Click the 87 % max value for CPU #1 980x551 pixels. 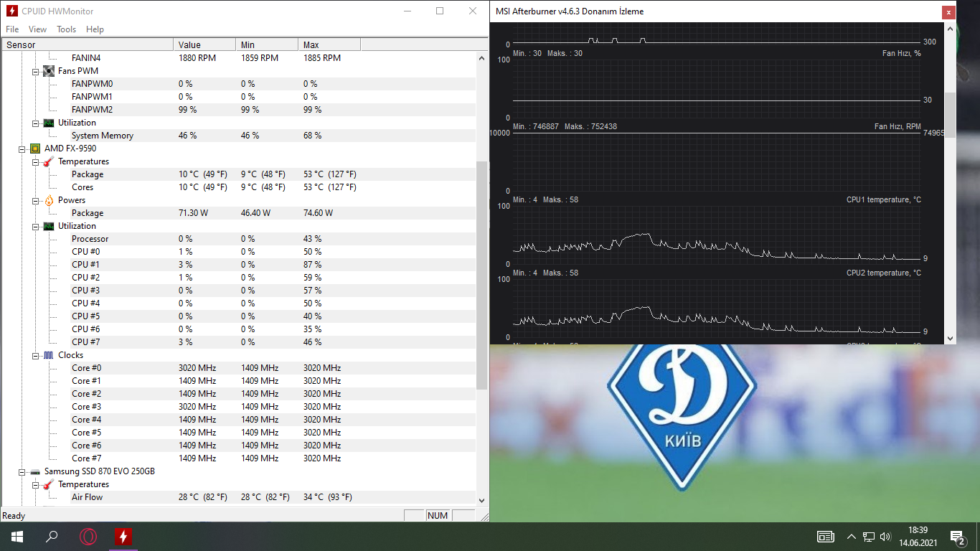313,265
